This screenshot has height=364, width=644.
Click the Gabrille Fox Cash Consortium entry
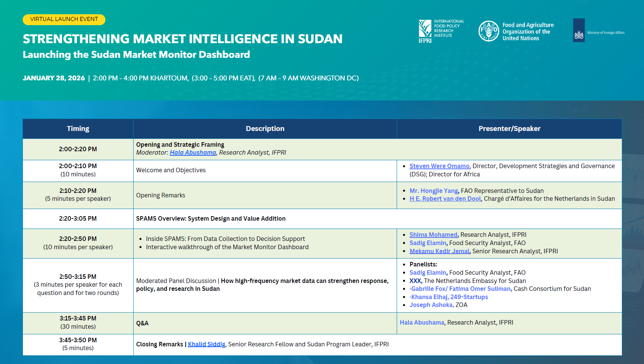click(x=460, y=289)
